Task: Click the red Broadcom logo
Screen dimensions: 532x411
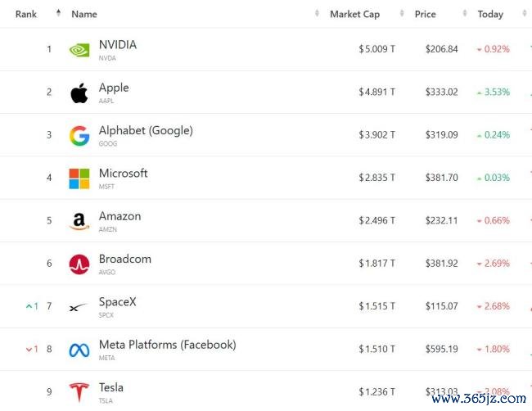Action: (79, 264)
